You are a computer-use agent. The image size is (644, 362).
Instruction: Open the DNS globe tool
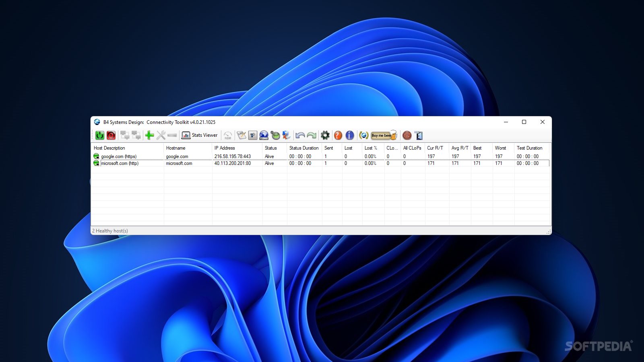pos(264,136)
